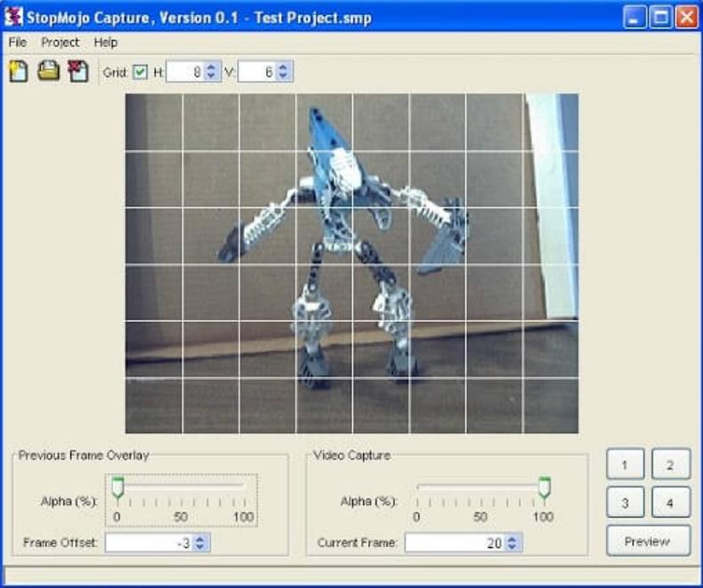The image size is (703, 588).
Task: Open the Help menu
Action: point(106,42)
